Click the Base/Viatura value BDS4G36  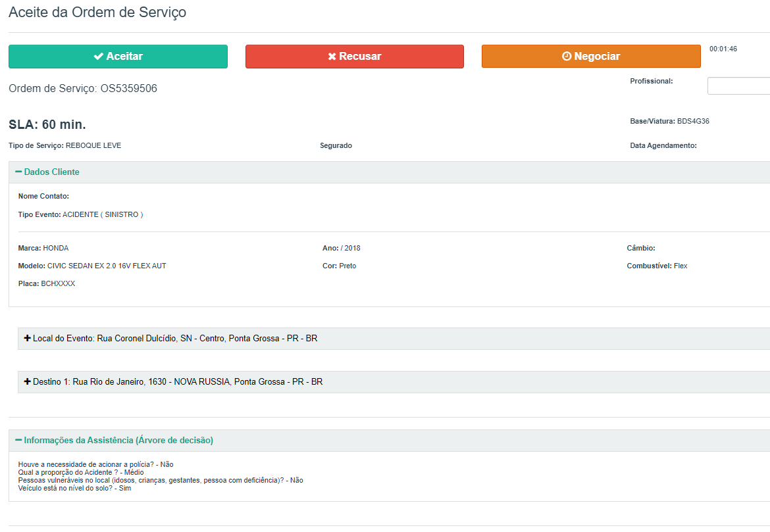[x=693, y=122]
